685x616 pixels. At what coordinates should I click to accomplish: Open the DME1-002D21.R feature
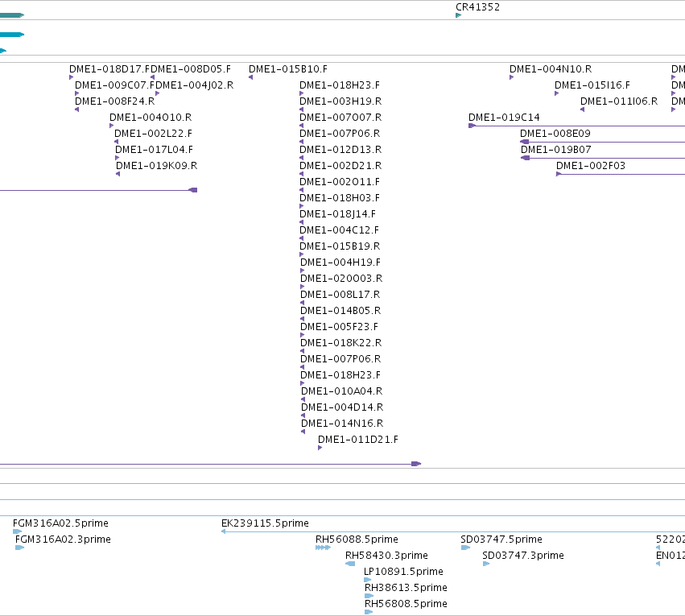click(x=340, y=166)
